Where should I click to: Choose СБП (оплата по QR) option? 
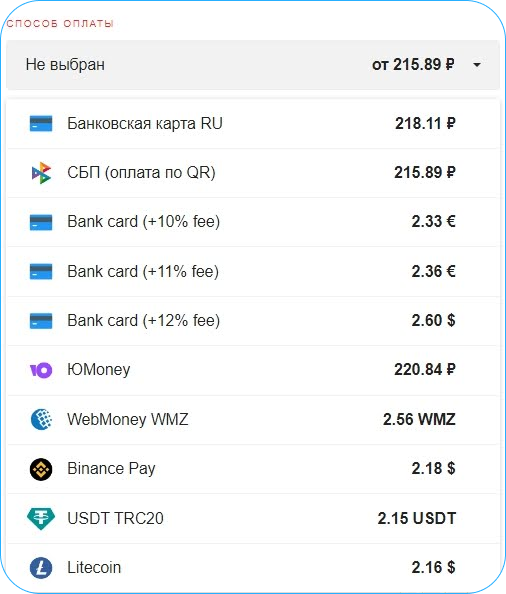tap(253, 173)
